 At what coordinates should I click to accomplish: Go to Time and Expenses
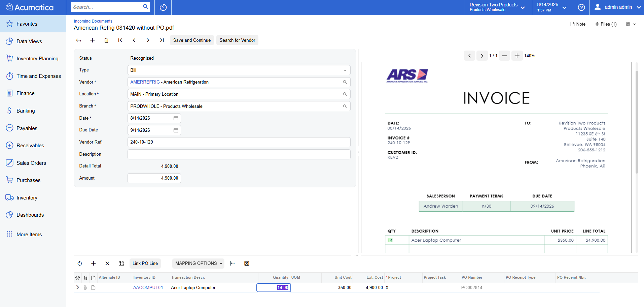point(33,76)
